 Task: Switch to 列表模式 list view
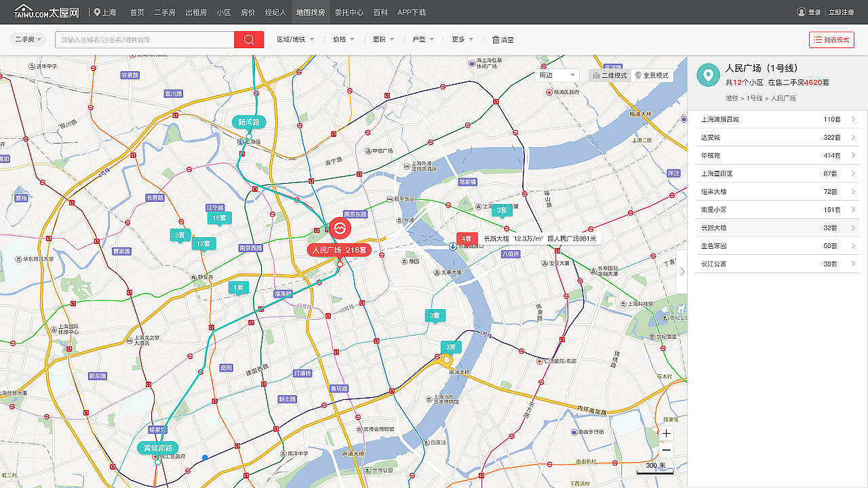point(831,40)
